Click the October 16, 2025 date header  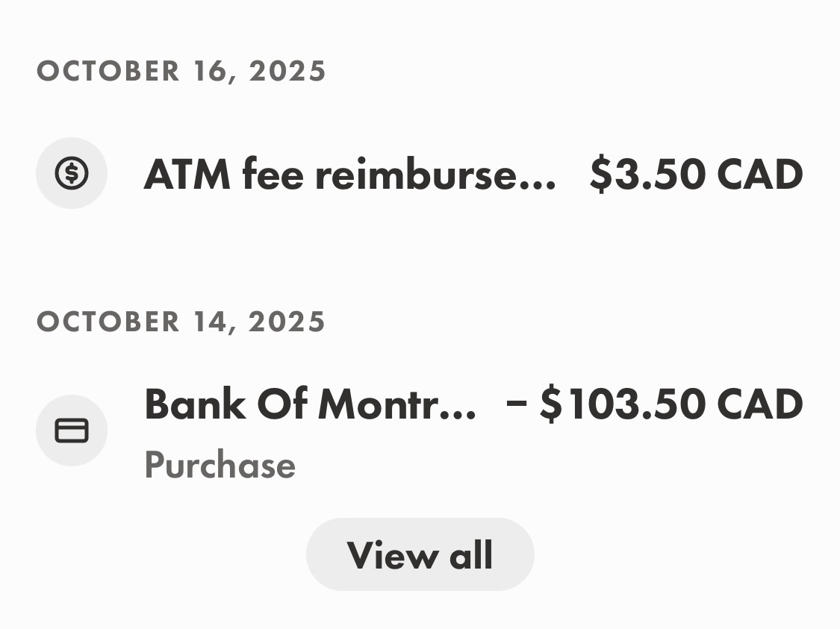[181, 72]
